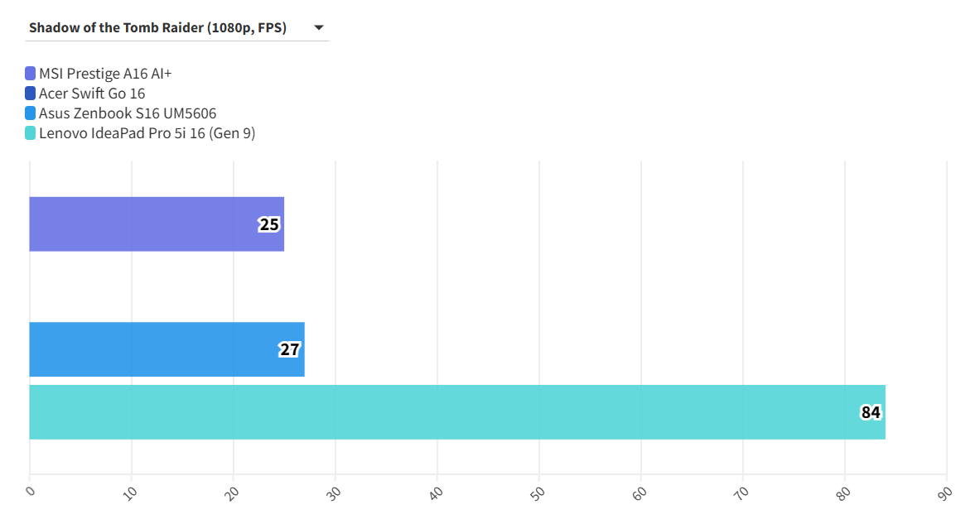980x519 pixels.
Task: Click the value label 25 on the bar
Action: 269,224
